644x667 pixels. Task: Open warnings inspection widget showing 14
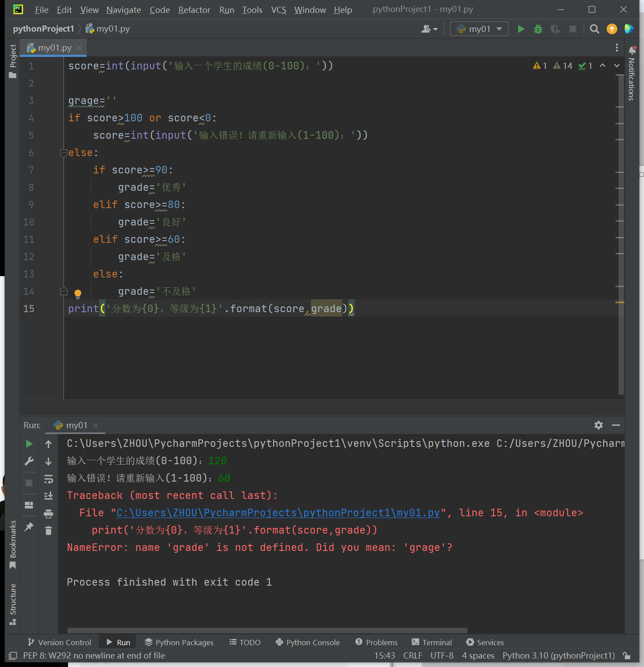pos(562,66)
